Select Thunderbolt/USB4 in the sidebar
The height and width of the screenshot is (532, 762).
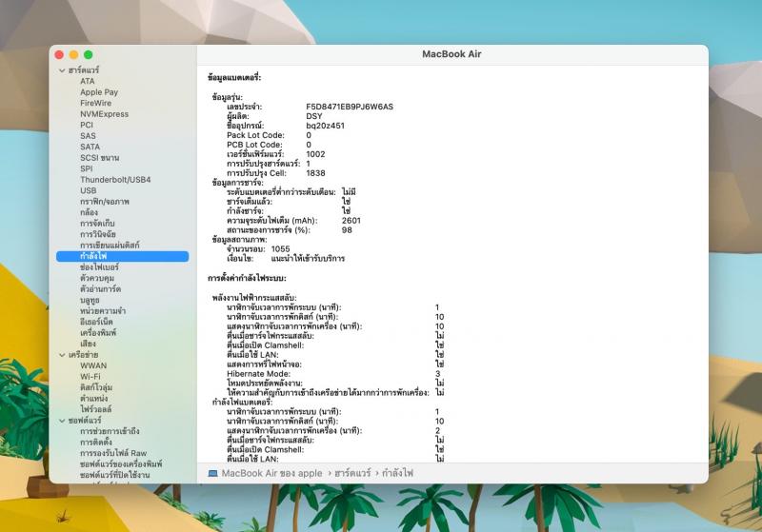pyautogui.click(x=115, y=179)
